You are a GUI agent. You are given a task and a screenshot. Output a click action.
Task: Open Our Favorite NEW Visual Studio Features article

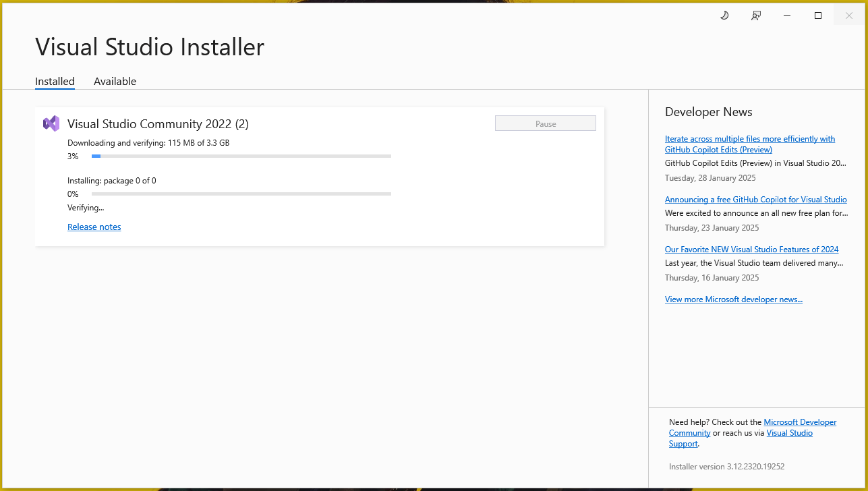751,250
